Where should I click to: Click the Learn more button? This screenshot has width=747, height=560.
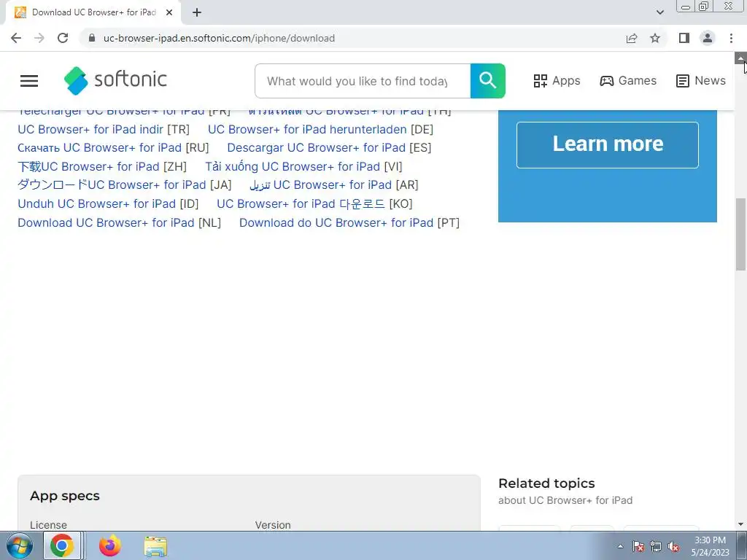(x=608, y=145)
